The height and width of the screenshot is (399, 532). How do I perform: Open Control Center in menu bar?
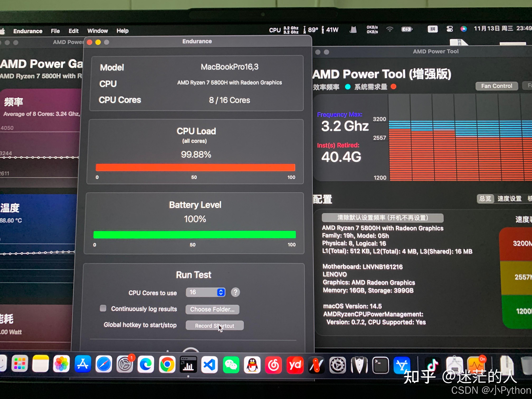click(450, 29)
